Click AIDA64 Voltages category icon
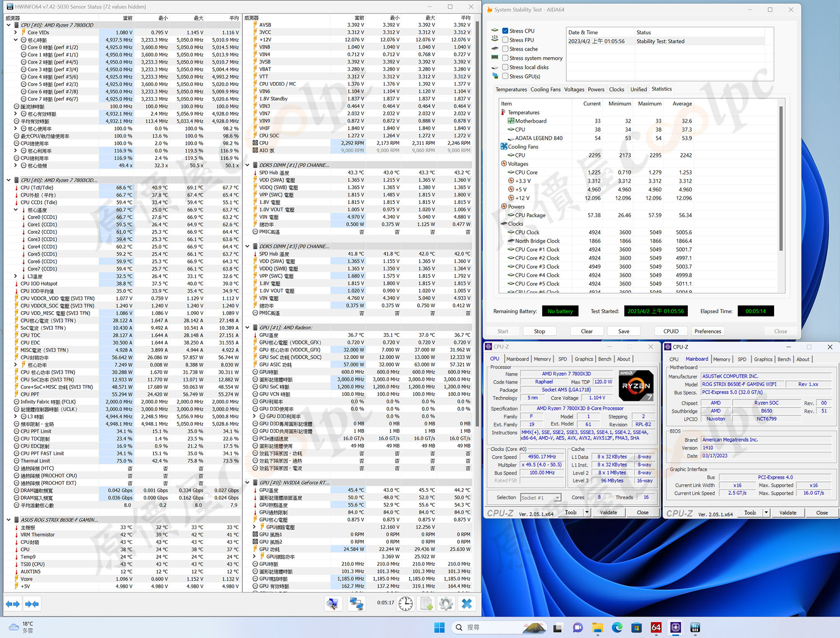Screen dimensions: 840x638 [504, 164]
